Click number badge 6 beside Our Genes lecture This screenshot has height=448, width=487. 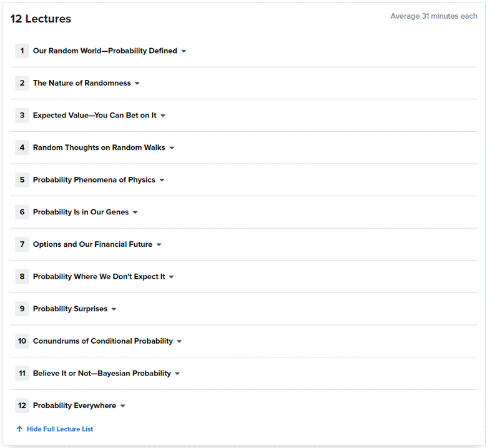22,212
